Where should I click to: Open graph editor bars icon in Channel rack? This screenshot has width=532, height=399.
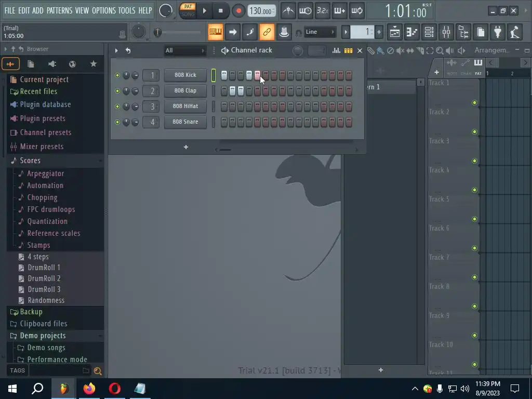(336, 50)
